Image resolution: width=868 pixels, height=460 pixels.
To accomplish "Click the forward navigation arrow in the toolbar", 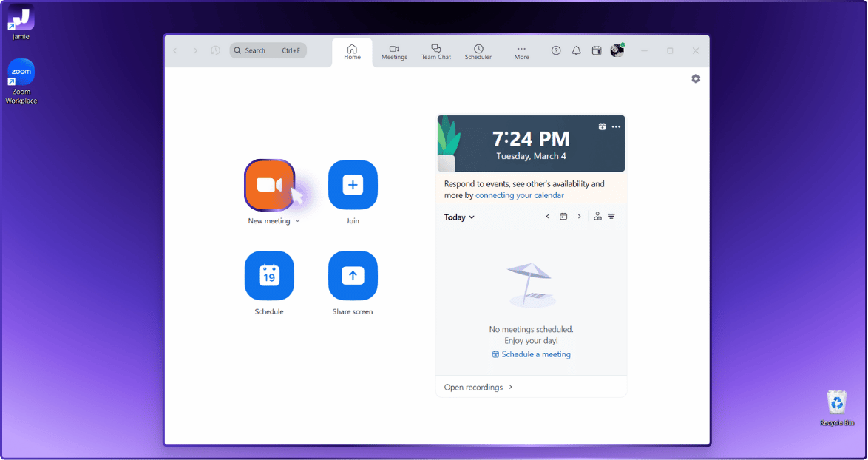I will (195, 50).
